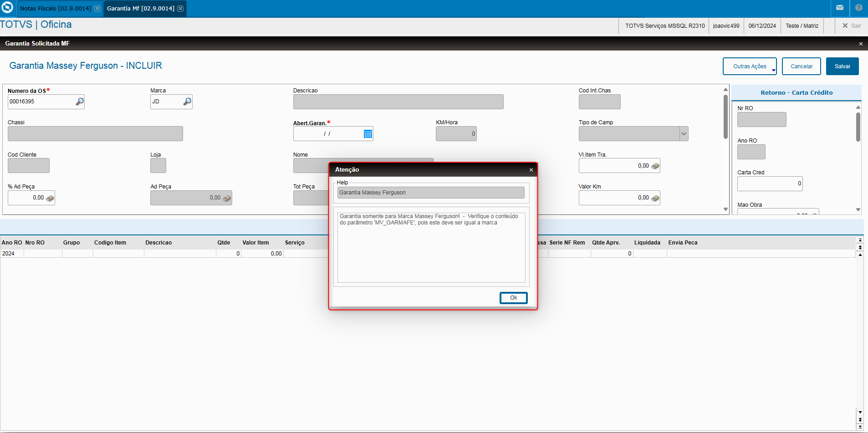868x433 pixels.
Task: Sort by Qtde column header
Action: coord(224,243)
